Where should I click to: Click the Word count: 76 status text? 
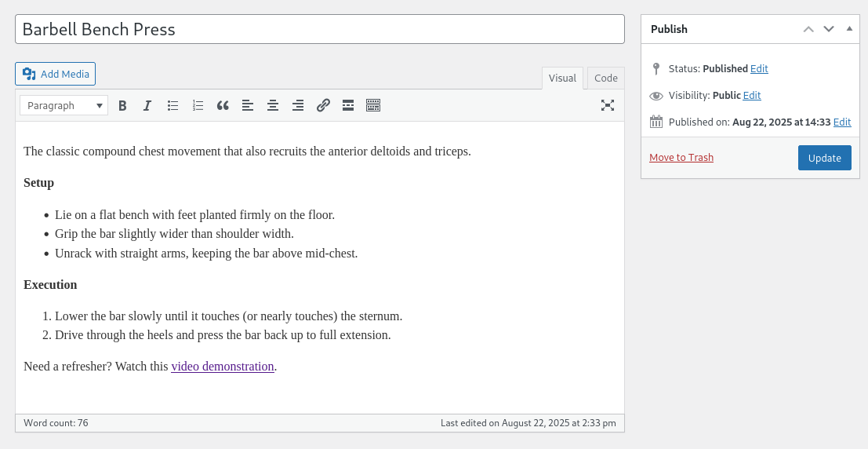[x=56, y=423]
